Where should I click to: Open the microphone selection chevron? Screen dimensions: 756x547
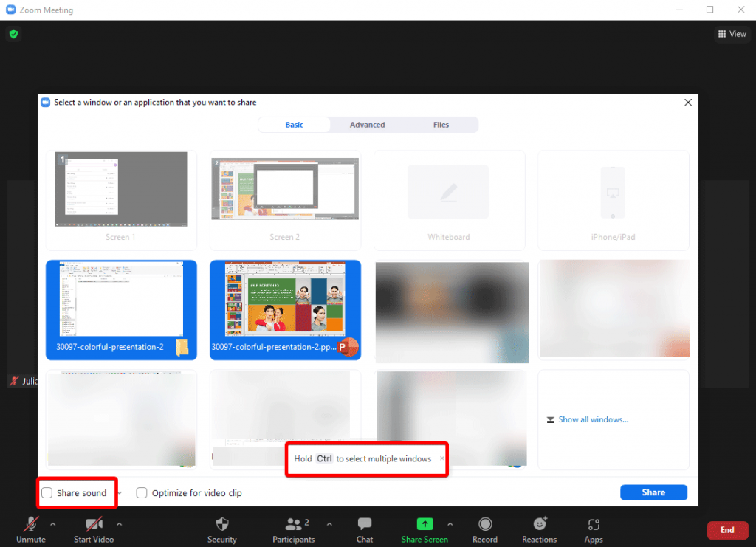click(52, 526)
